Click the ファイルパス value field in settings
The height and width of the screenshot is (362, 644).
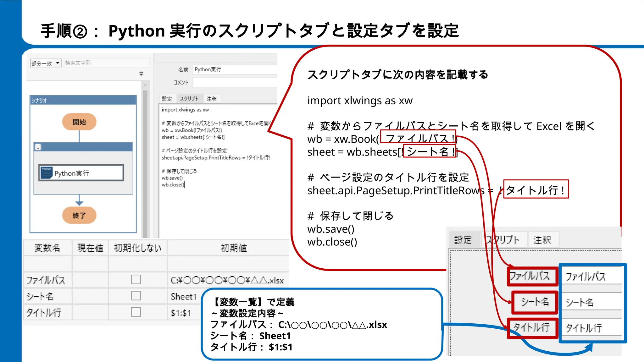coord(591,276)
